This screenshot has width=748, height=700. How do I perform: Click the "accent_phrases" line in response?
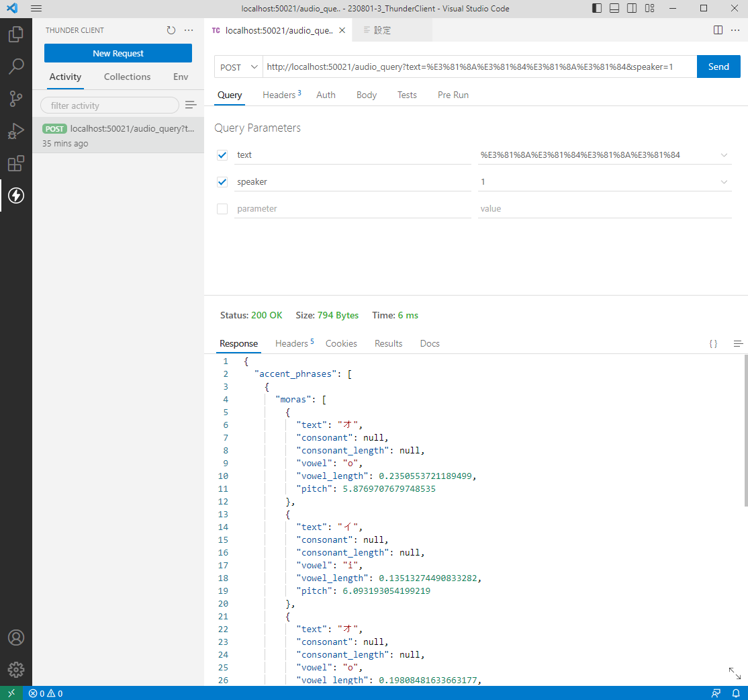pos(302,374)
